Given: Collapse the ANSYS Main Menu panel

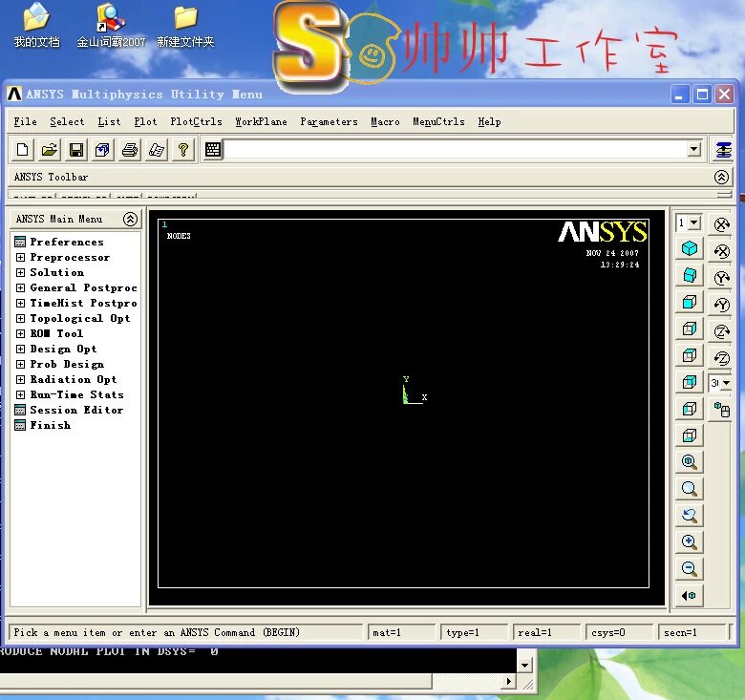Looking at the screenshot, I should click(x=130, y=219).
